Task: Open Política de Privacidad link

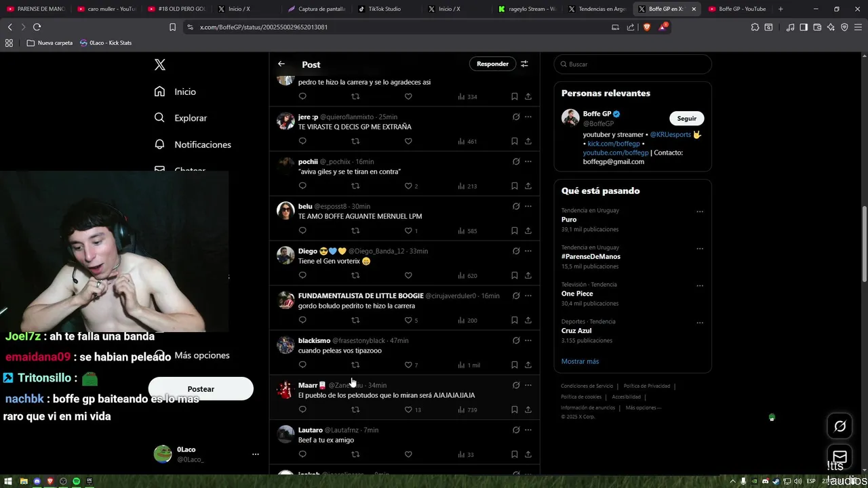Action: point(647,386)
